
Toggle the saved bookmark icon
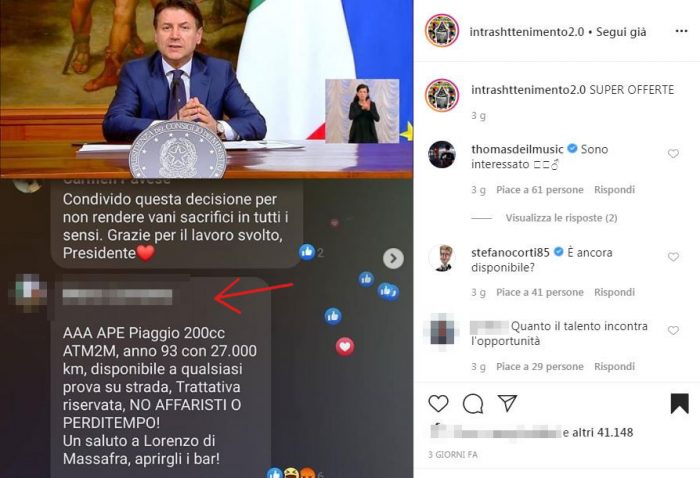679,403
